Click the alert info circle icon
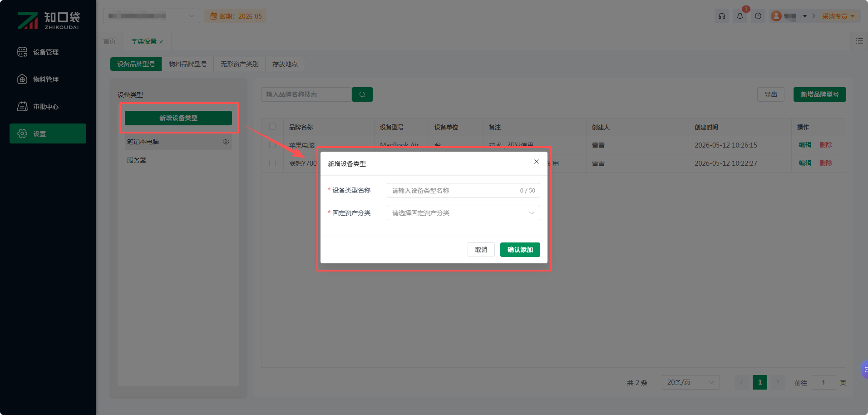The image size is (868, 415). tap(758, 16)
